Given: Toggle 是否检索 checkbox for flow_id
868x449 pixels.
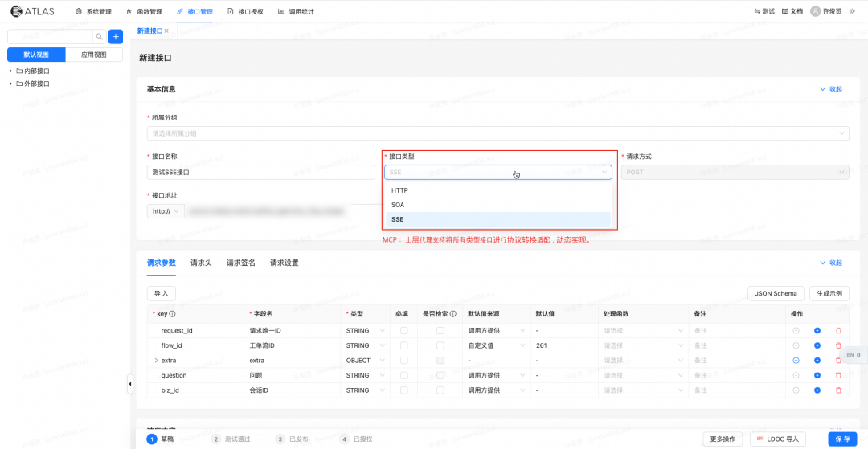Looking at the screenshot, I should coord(440,345).
